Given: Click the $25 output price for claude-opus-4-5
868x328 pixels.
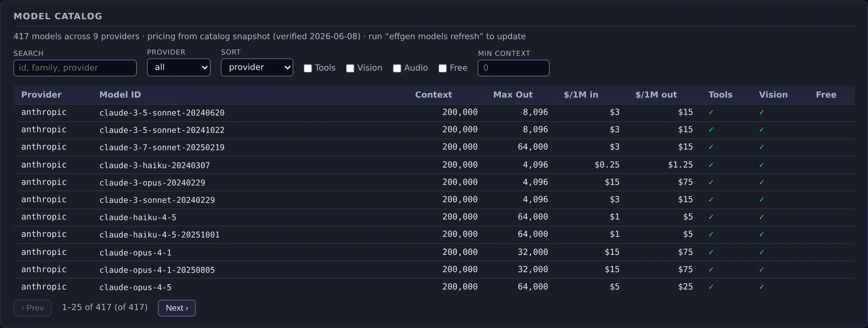Looking at the screenshot, I should (x=685, y=287).
